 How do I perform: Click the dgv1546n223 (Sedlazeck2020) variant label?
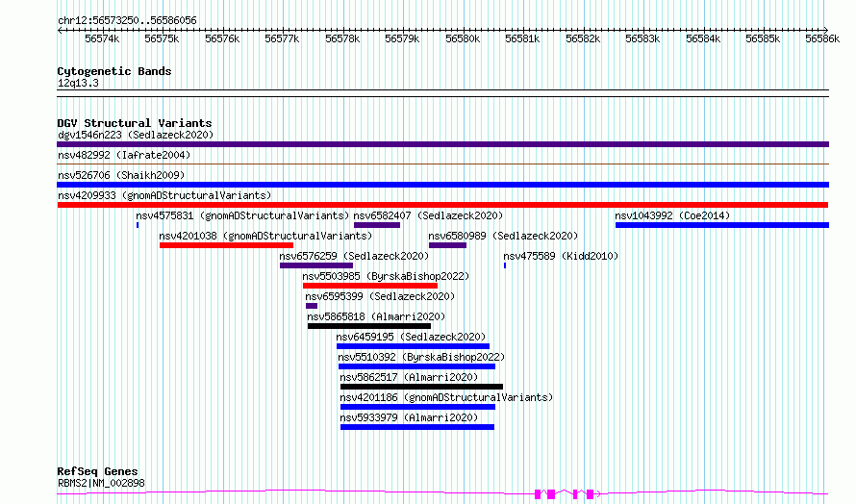tap(136, 135)
